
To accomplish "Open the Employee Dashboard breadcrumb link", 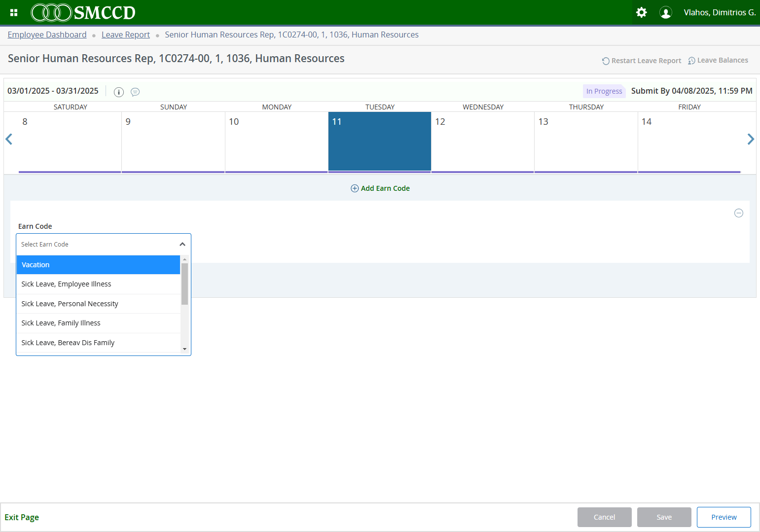I will (x=47, y=35).
